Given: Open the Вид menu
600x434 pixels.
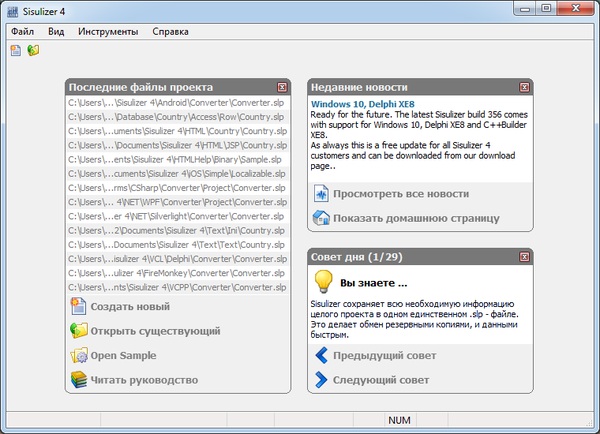Looking at the screenshot, I should (57, 32).
